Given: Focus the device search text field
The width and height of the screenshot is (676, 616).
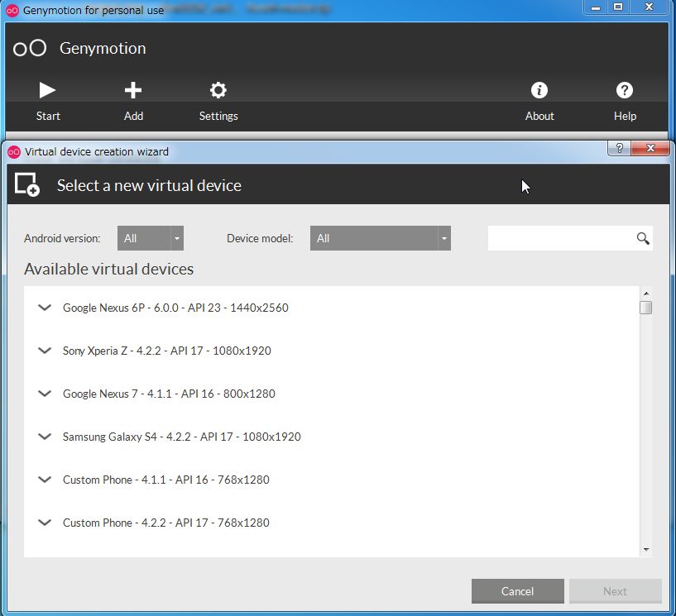Looking at the screenshot, I should (561, 238).
